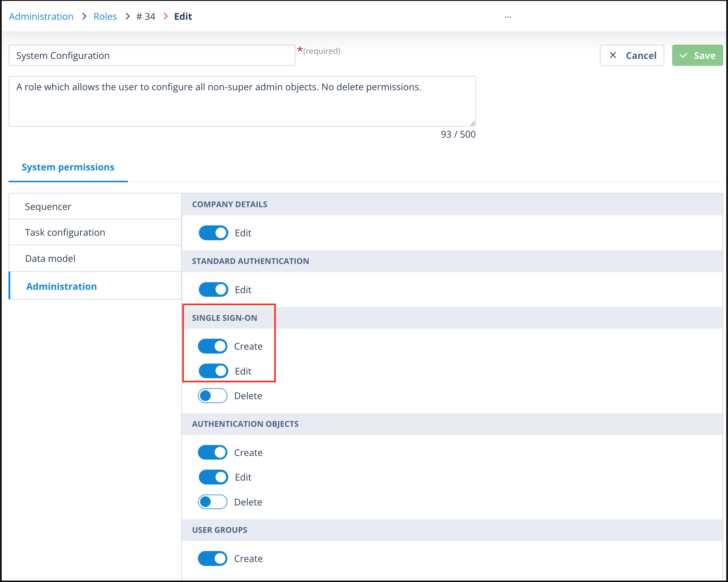Click into the role name field
Screen dimensions: 728x582
pos(151,55)
